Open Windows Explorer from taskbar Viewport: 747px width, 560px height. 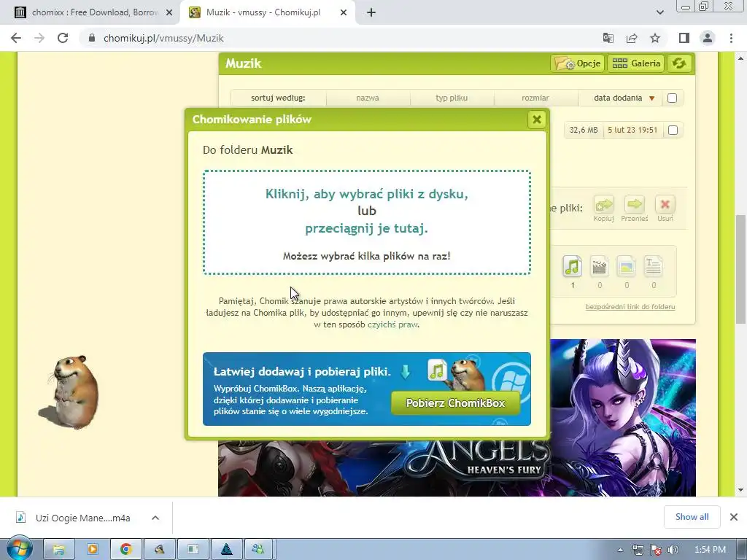coord(58,550)
